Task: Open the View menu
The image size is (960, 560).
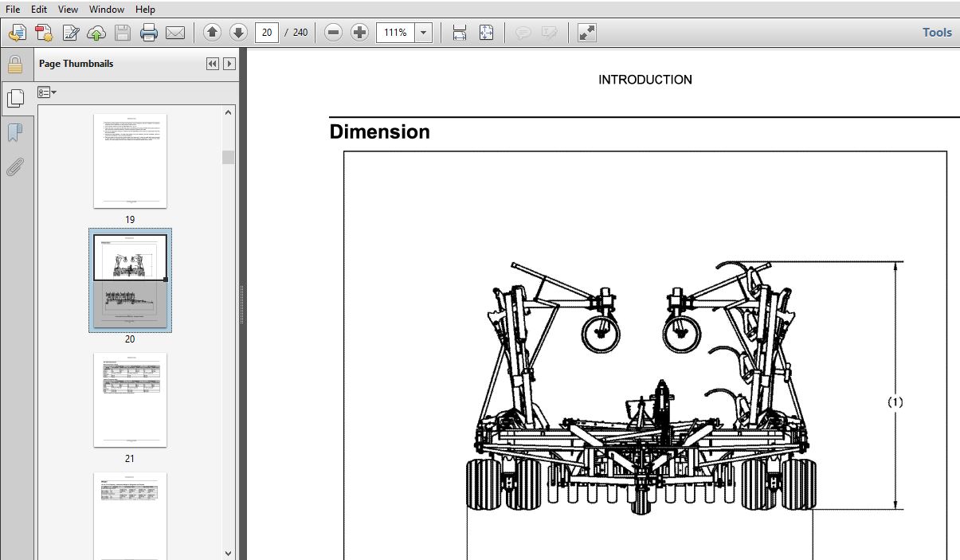Action: click(x=69, y=10)
